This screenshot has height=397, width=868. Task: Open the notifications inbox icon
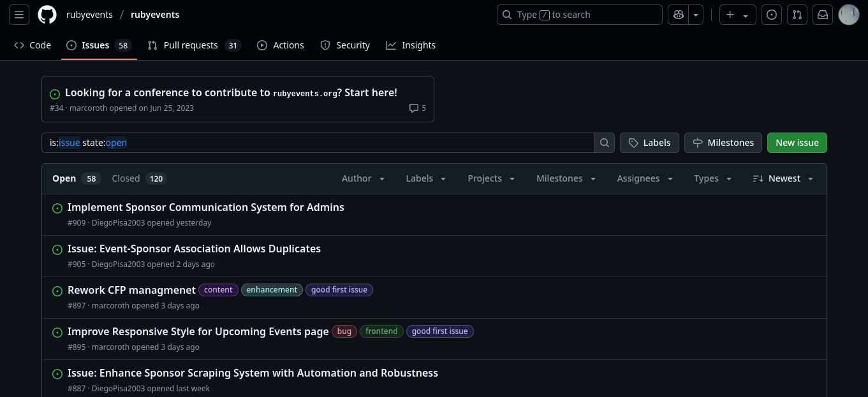tap(823, 15)
